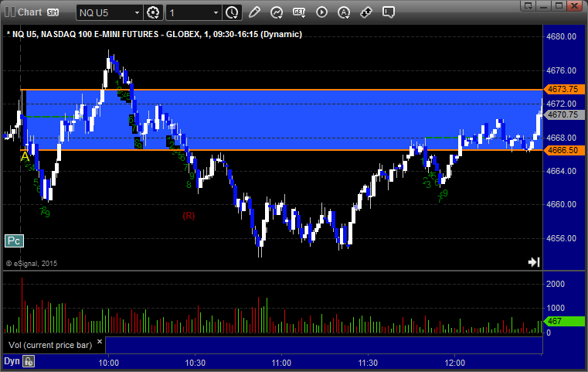Image resolution: width=588 pixels, height=372 pixels.
Task: Click the 4676.00 price axis label
Action: click(x=562, y=70)
